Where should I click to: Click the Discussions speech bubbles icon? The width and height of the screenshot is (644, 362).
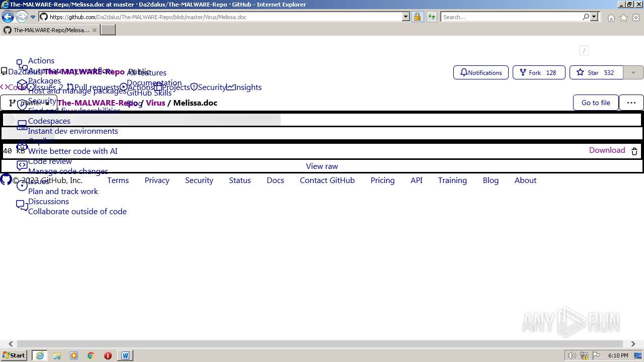coord(22,205)
